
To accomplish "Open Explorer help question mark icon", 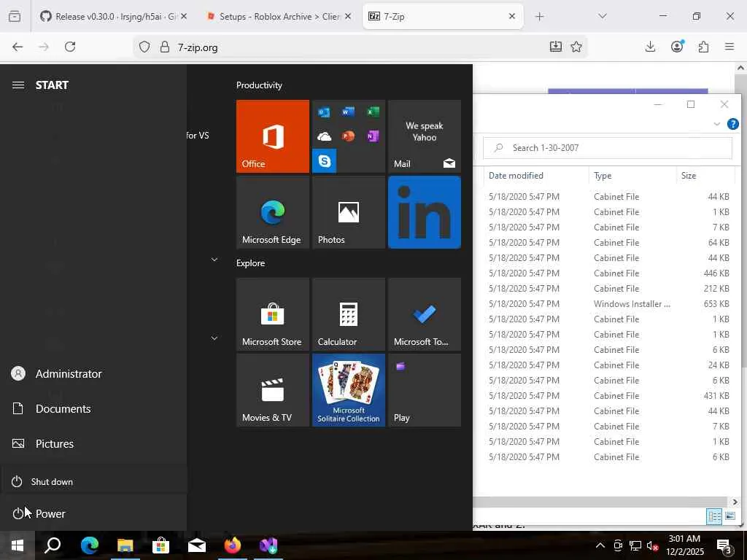I will pos(732,124).
